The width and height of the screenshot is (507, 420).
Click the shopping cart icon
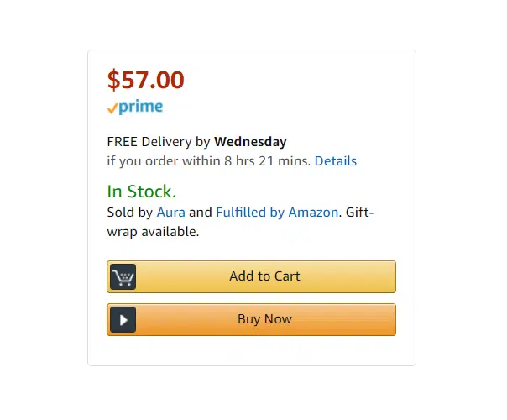tap(123, 277)
